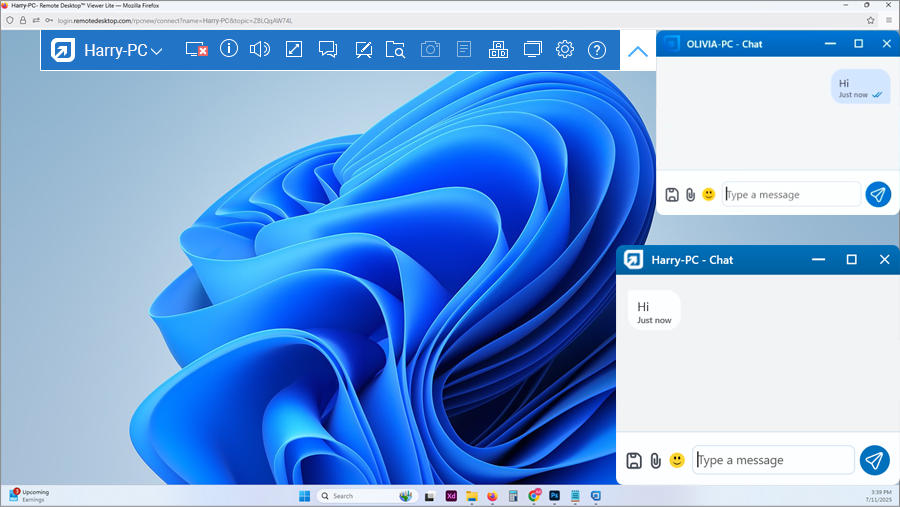The image size is (900, 507).
Task: Click the disconnect session icon in toolbar
Action: [x=196, y=49]
